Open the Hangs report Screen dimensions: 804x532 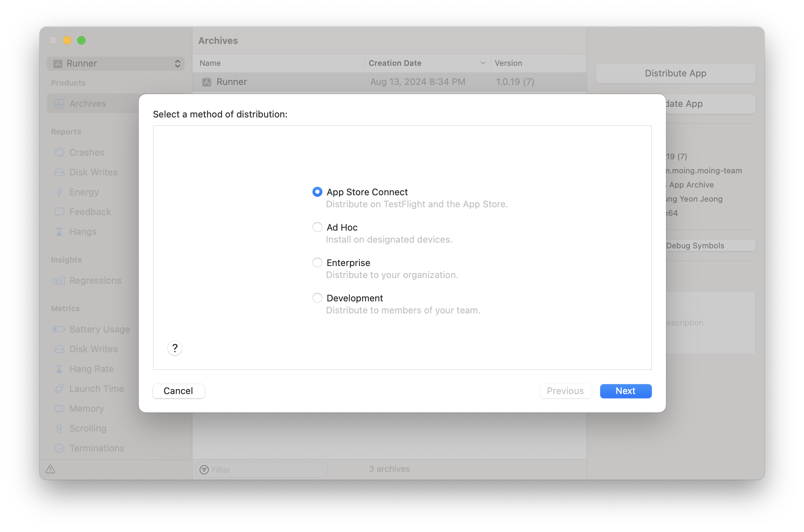(83, 232)
